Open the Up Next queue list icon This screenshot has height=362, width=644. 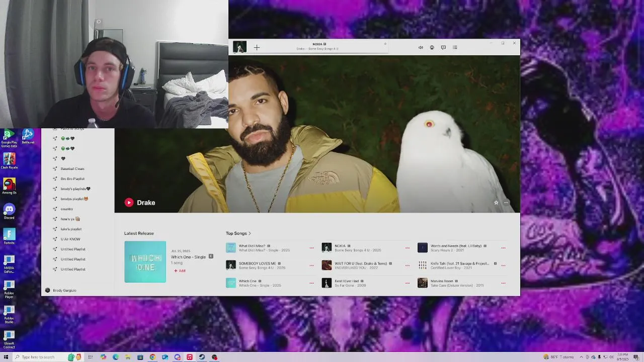coord(455,48)
